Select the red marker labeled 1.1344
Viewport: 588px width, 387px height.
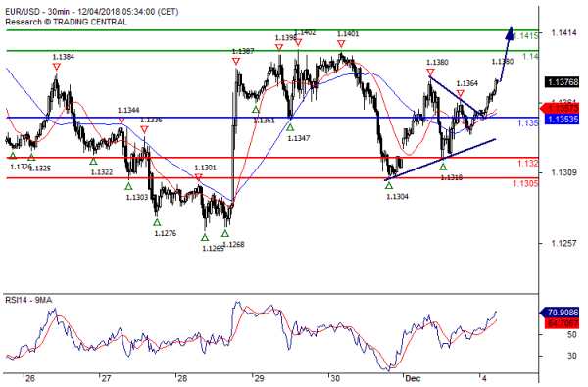click(x=122, y=121)
